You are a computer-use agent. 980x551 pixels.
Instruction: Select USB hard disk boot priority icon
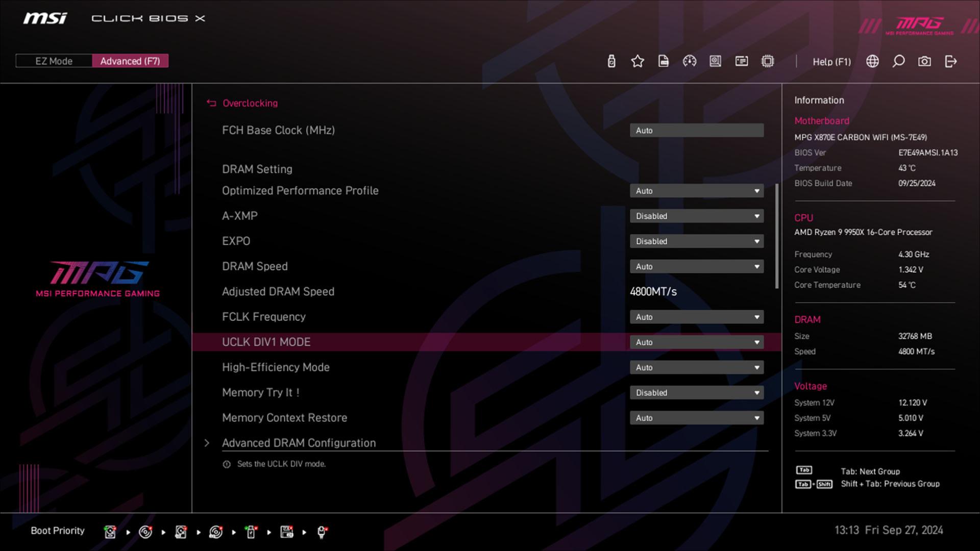coord(181,532)
